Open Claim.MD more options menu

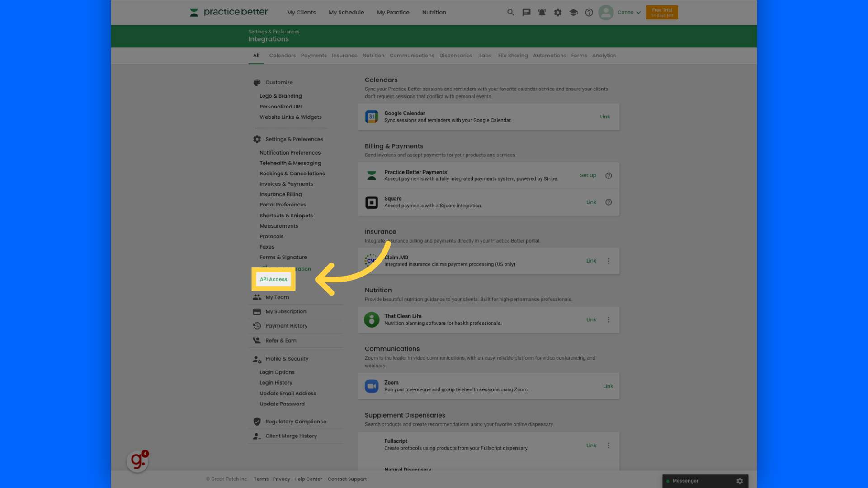[609, 261]
